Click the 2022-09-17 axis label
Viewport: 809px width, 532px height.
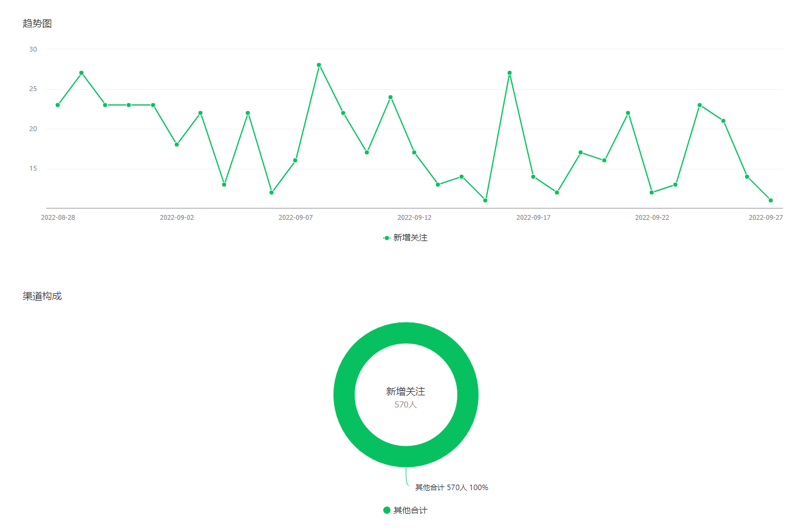(533, 217)
